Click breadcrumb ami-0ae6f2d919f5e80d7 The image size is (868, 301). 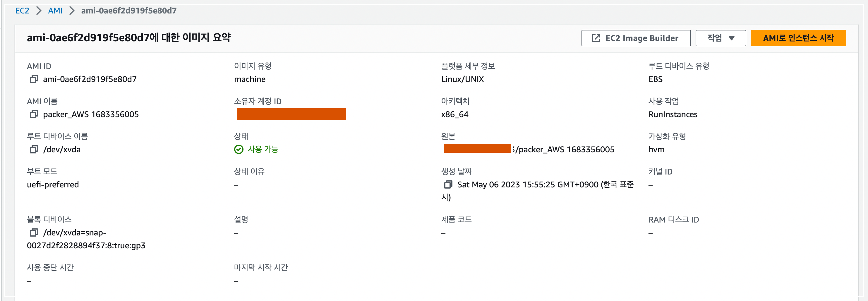pos(129,11)
